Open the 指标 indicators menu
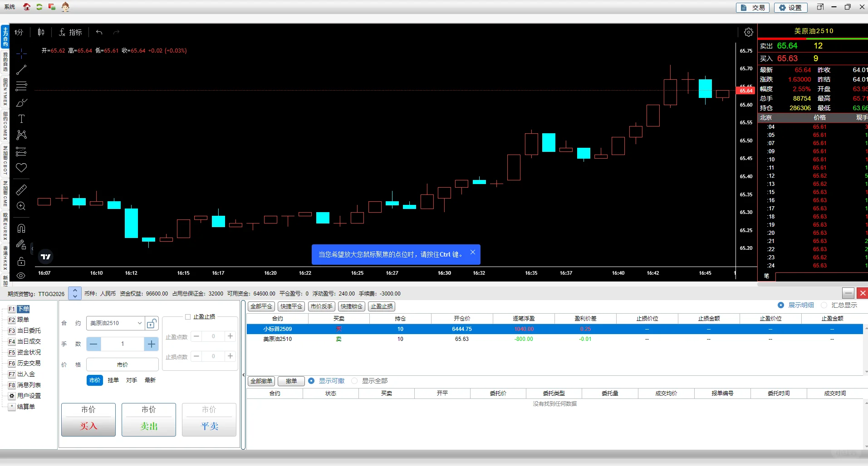The width and height of the screenshot is (868, 466). click(x=70, y=32)
